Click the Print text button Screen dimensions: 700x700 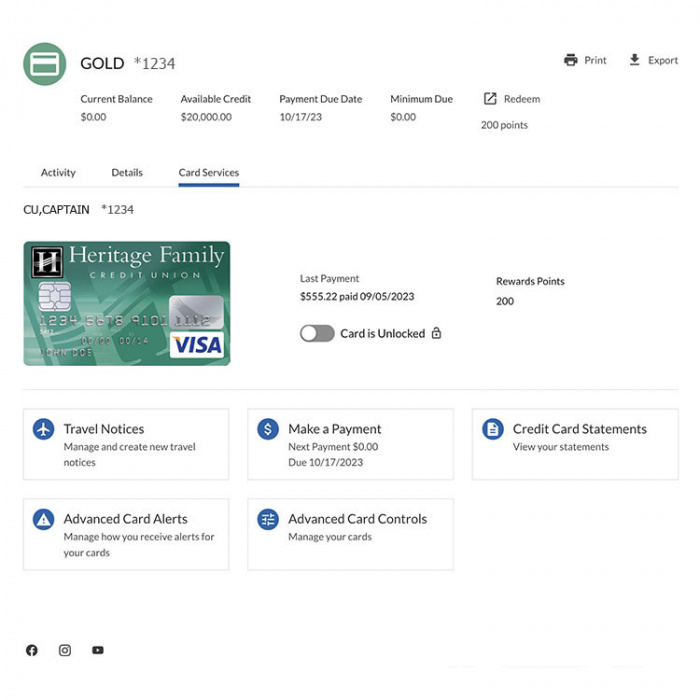596,60
